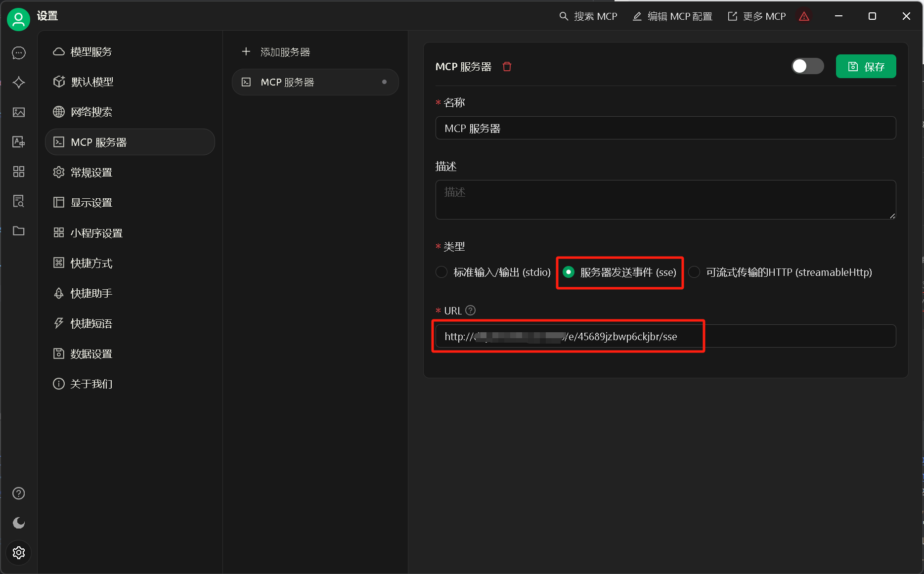Open 更多 MCP external link

point(756,16)
